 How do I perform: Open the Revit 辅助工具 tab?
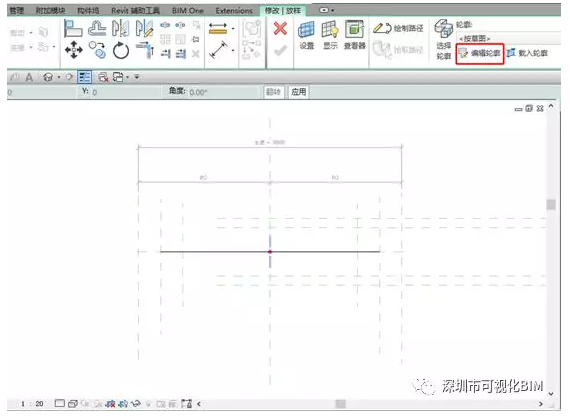pos(135,11)
